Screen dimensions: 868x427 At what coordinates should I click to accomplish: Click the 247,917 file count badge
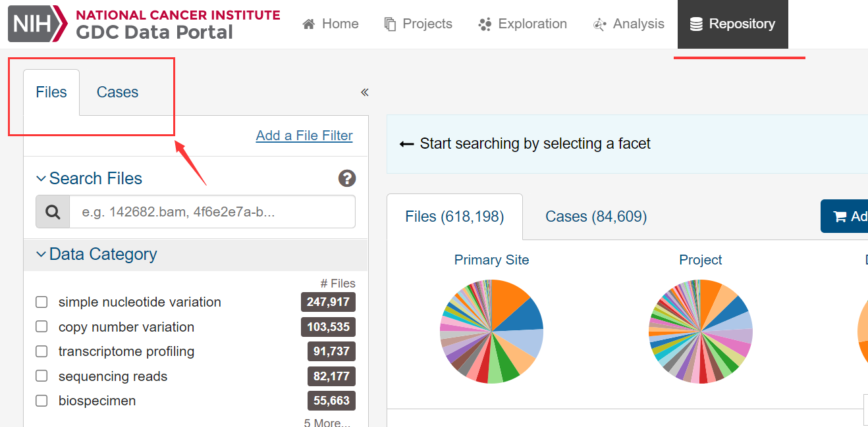[x=328, y=302]
